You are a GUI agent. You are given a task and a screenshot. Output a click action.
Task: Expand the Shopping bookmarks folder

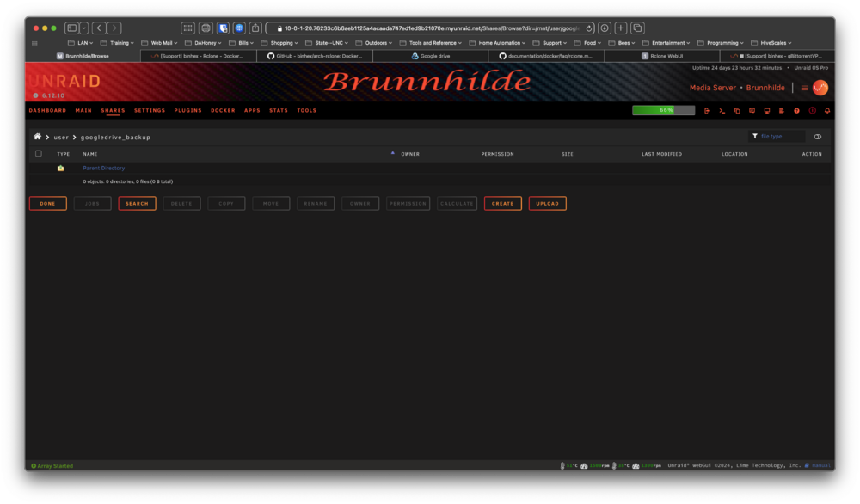coord(279,43)
